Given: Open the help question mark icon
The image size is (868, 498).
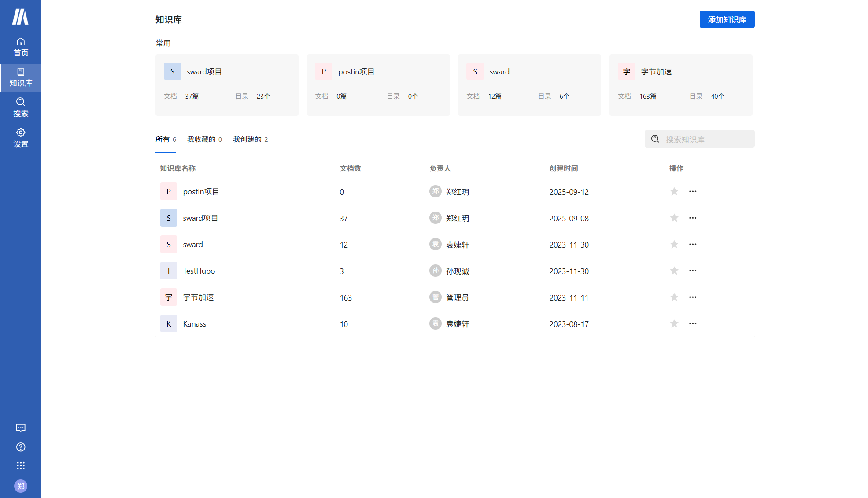Looking at the screenshot, I should (21, 447).
